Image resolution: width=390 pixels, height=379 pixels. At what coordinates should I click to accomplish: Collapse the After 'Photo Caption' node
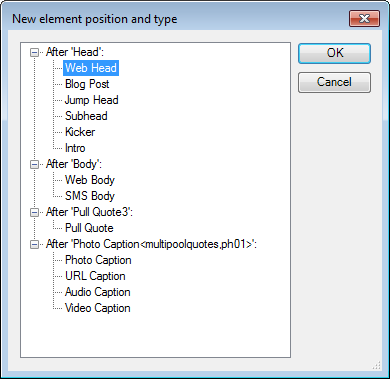coord(34,244)
